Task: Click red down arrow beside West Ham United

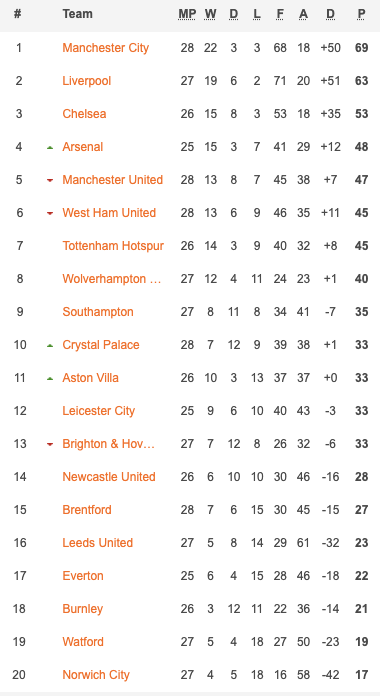Action: click(x=50, y=213)
